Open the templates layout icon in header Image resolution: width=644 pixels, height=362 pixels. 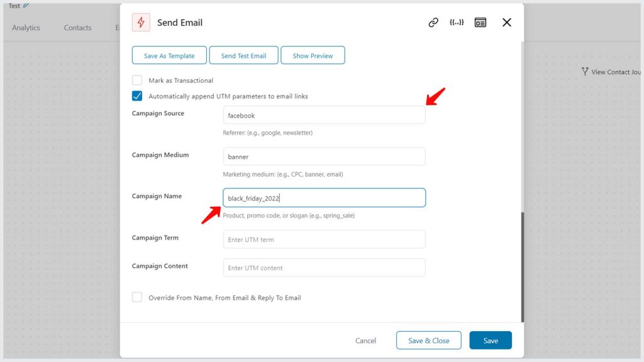click(480, 23)
